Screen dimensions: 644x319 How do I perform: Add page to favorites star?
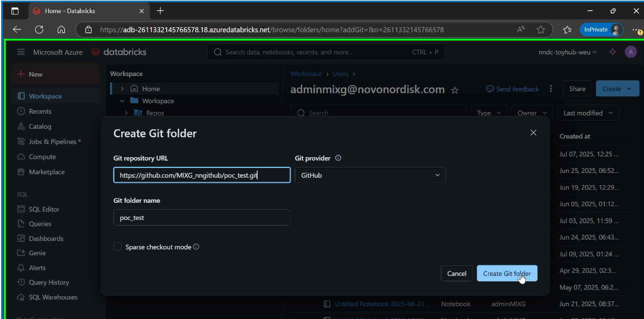(540, 30)
